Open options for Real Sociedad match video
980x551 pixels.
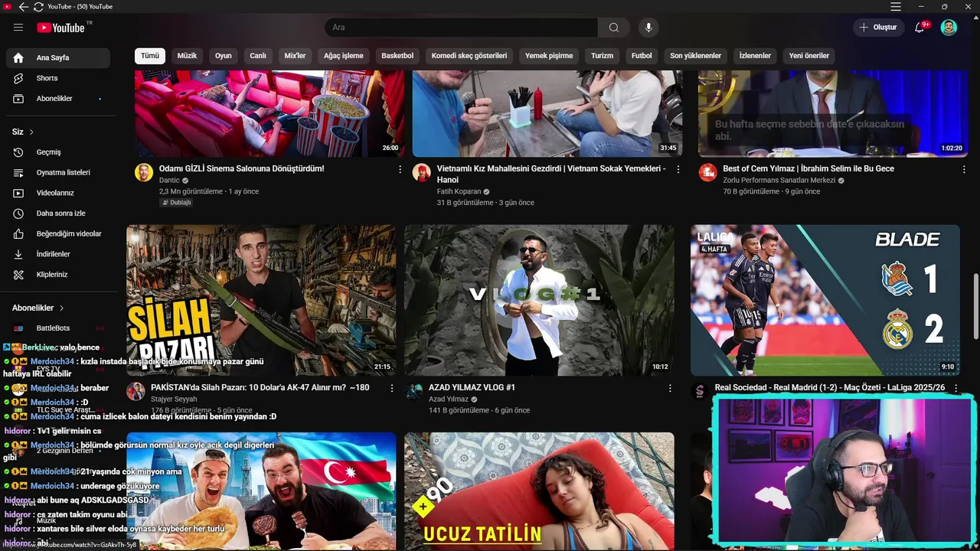click(955, 388)
